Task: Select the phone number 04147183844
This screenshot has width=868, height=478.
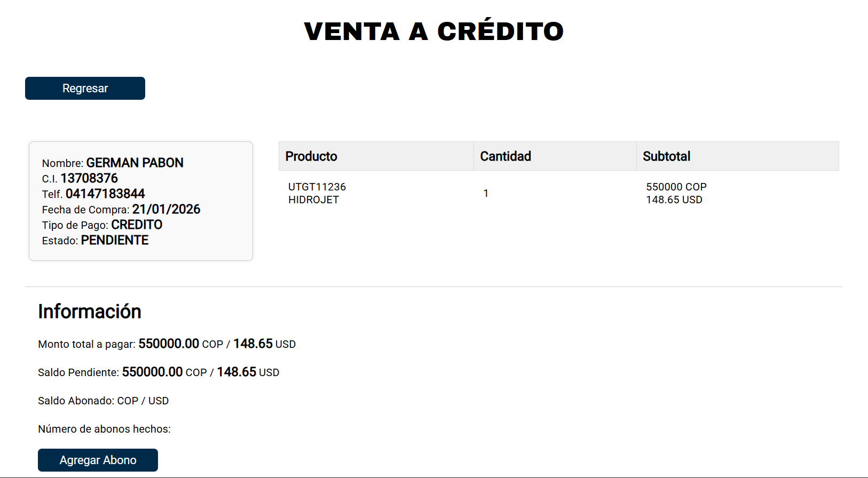Action: pos(105,194)
